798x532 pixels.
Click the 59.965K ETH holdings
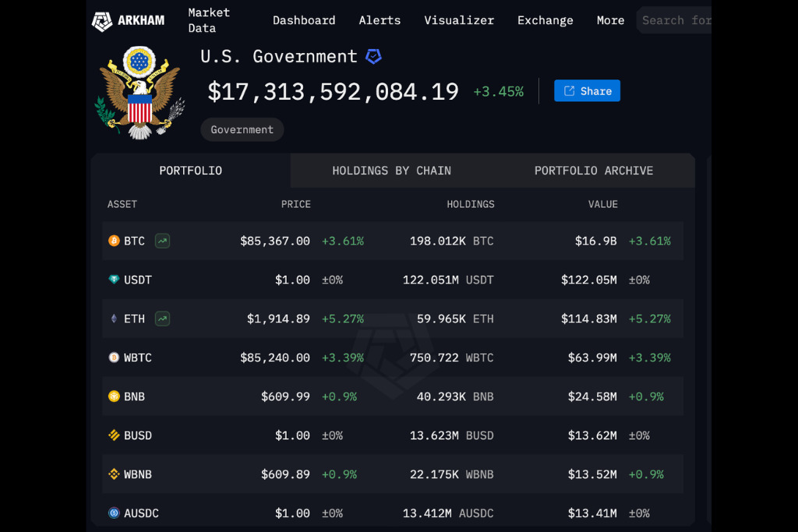point(455,319)
